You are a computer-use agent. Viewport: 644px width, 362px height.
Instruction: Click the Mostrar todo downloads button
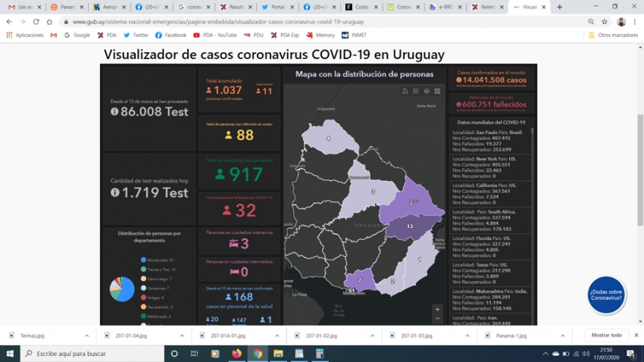coord(606,335)
